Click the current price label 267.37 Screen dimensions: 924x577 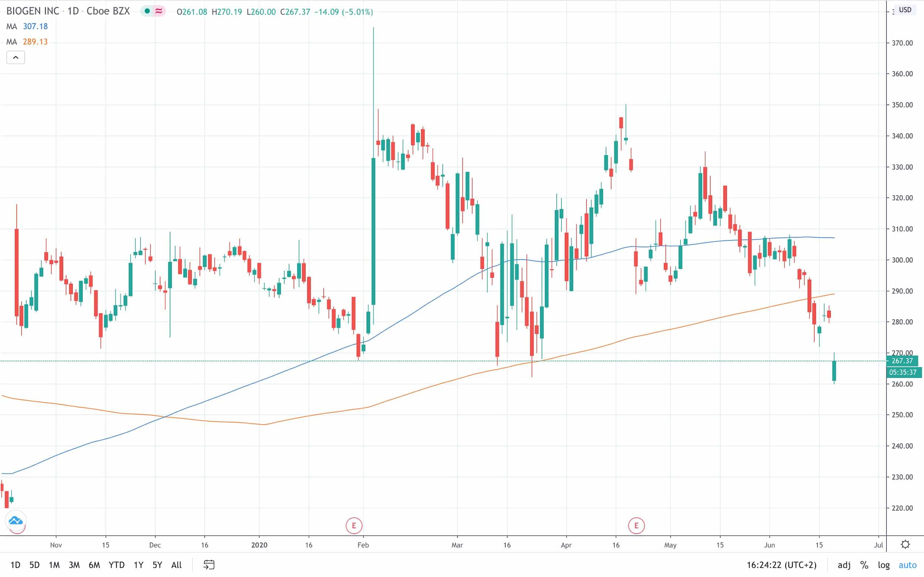pos(902,361)
